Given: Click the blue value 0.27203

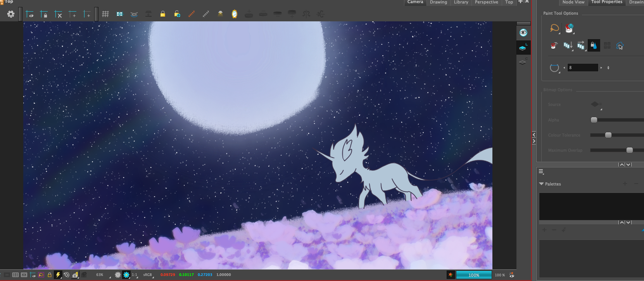Looking at the screenshot, I should point(205,275).
